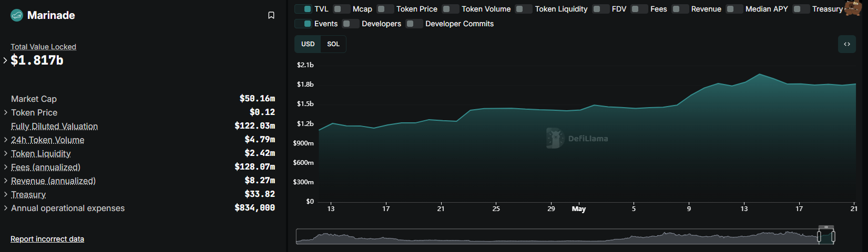Enable the Treasury chart series
The image size is (868, 252).
(801, 9)
